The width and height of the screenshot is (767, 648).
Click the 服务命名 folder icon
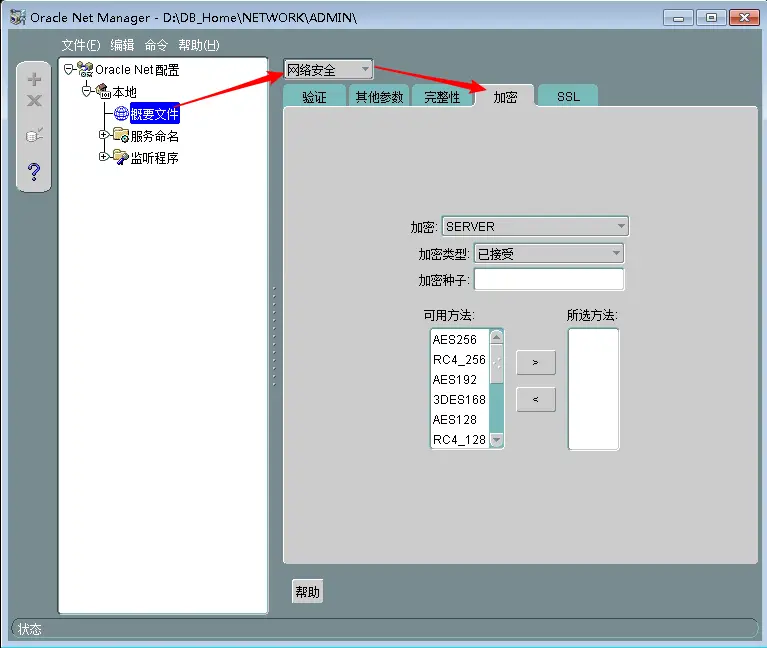121,135
